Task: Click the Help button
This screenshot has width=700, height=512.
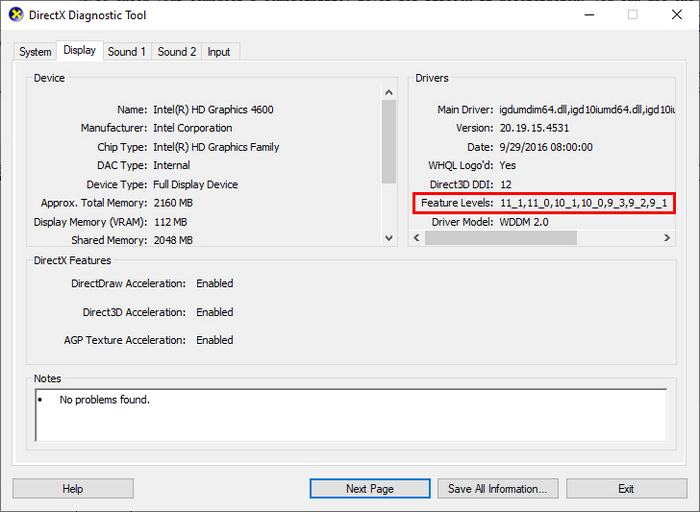Action: click(x=73, y=489)
